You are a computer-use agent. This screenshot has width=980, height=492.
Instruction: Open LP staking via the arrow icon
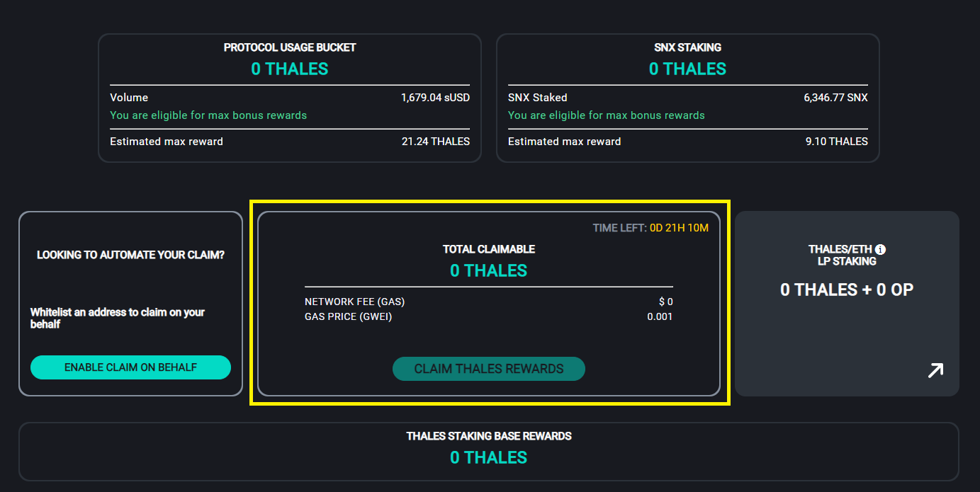pyautogui.click(x=935, y=370)
